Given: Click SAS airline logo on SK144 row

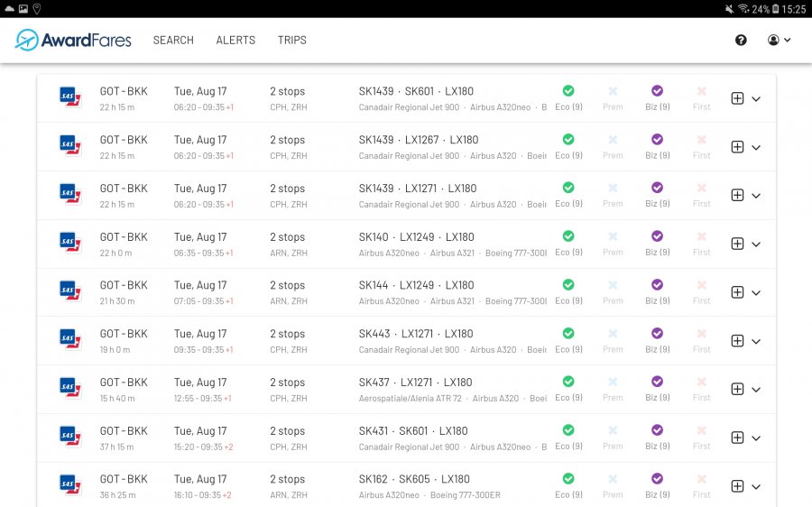Looking at the screenshot, I should pyautogui.click(x=69, y=292).
